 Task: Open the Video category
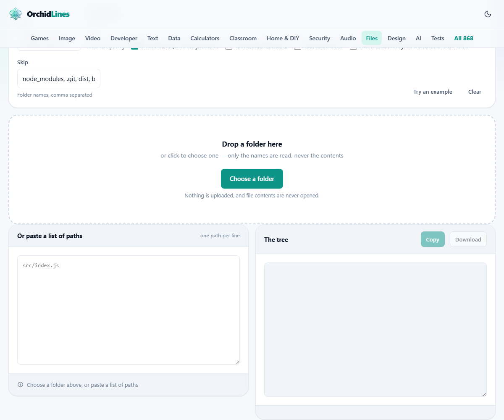pyautogui.click(x=93, y=38)
